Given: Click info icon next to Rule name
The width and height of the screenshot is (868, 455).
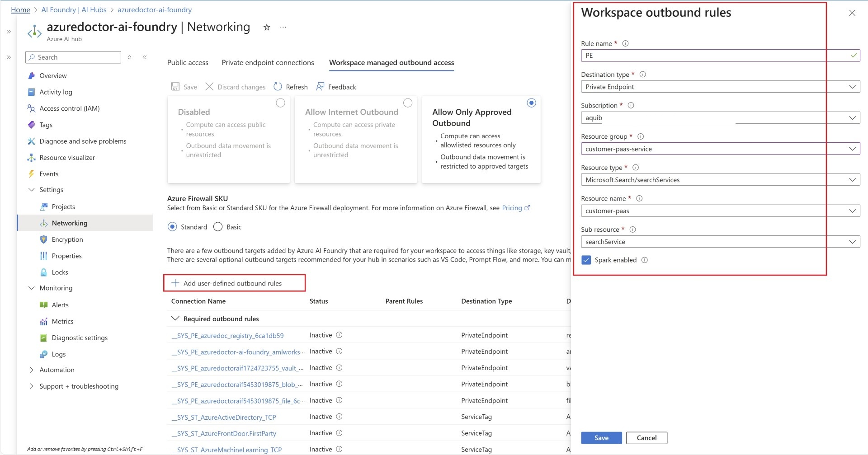Looking at the screenshot, I should pos(625,43).
